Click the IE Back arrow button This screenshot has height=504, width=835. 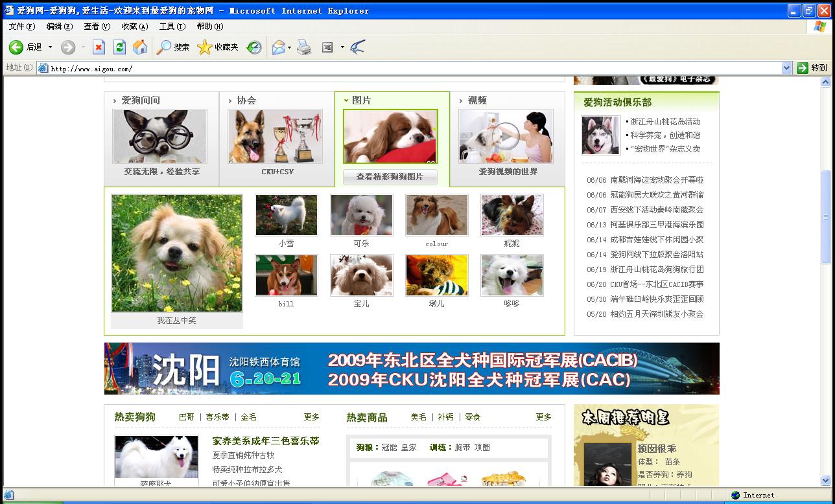(x=16, y=47)
